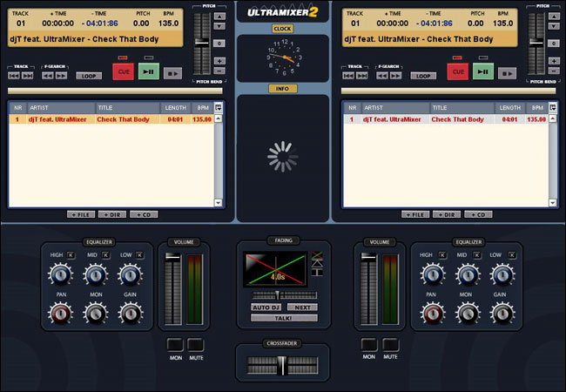Go to previous track on right deck
566x392 pixels.
click(348, 76)
